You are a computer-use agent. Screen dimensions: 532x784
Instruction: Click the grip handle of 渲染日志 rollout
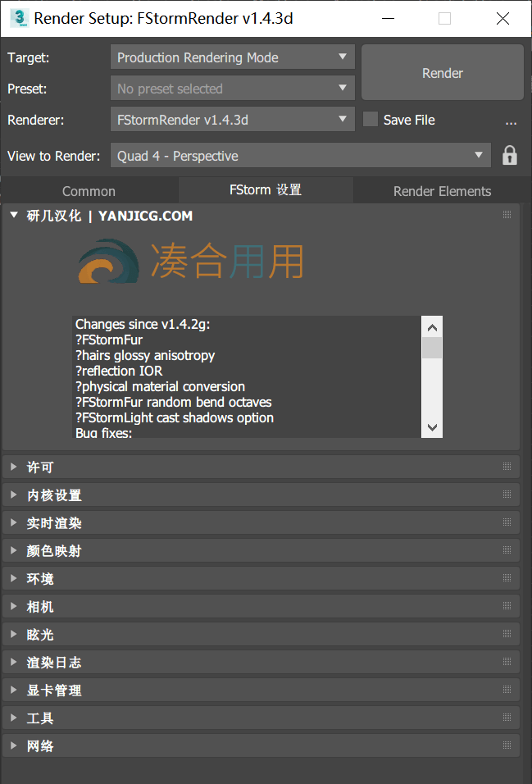tap(507, 662)
